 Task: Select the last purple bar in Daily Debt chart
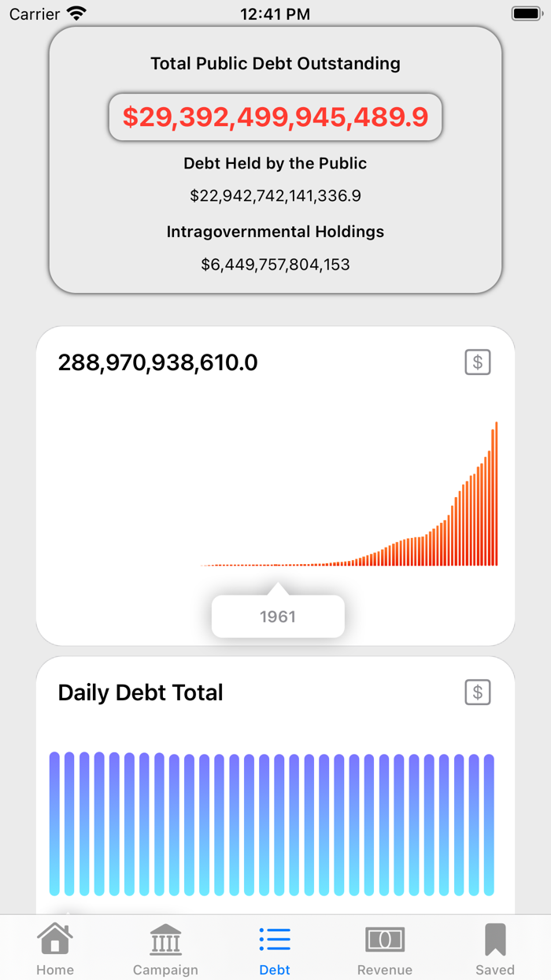[489, 823]
